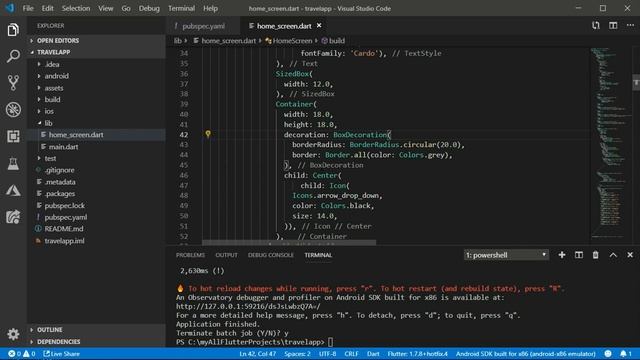Open the Selection menu
The image size is (640, 360).
click(x=76, y=8)
